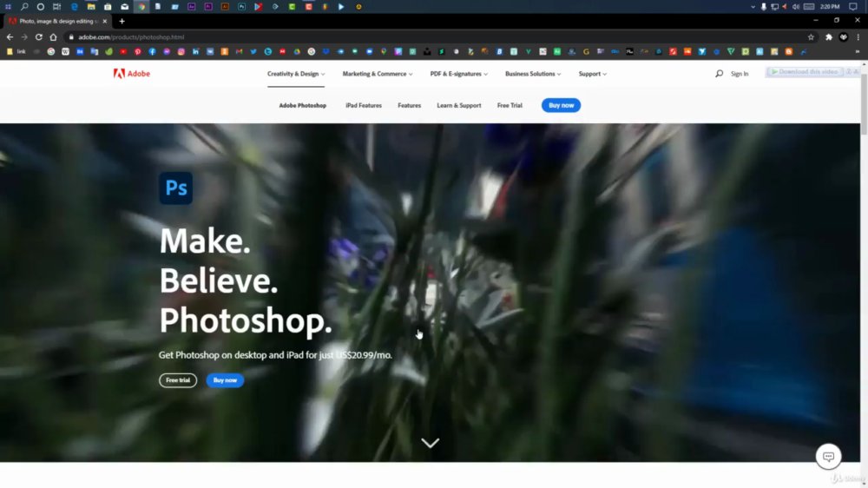Expand Business Solutions menu

[533, 74]
